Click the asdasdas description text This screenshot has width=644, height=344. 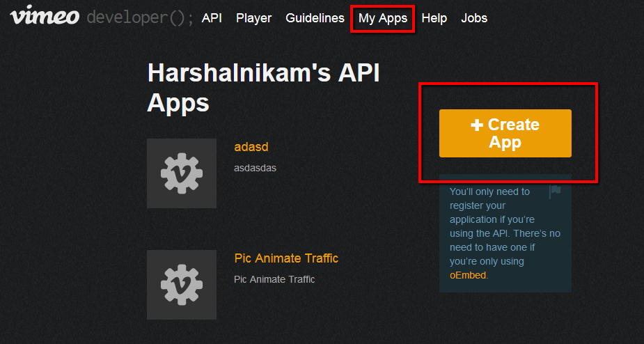tap(255, 168)
